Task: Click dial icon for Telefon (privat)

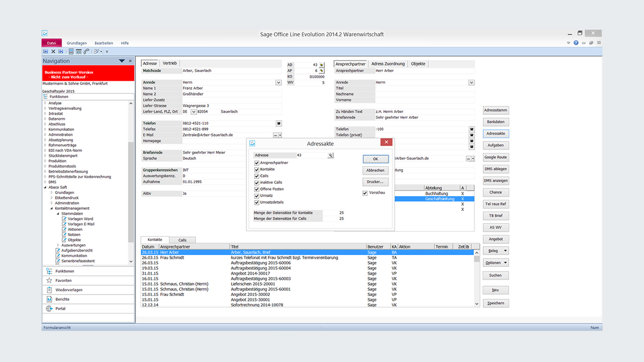Action: pyautogui.click(x=471, y=135)
